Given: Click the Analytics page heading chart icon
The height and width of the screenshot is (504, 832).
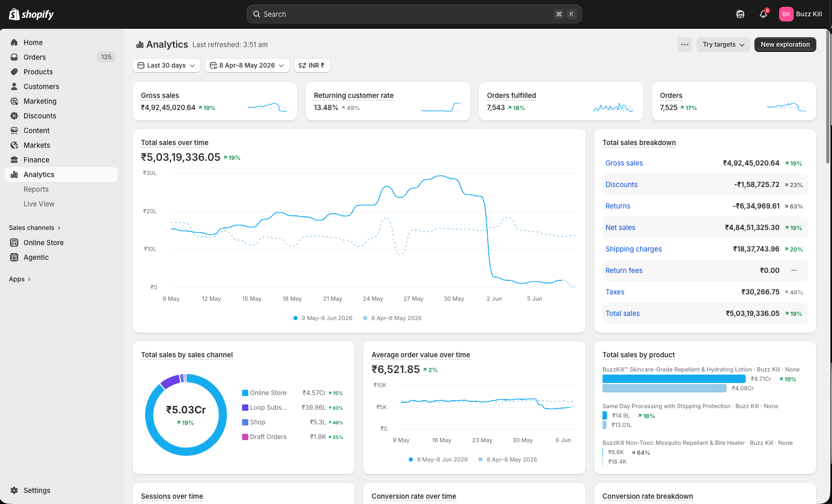Looking at the screenshot, I should [140, 45].
